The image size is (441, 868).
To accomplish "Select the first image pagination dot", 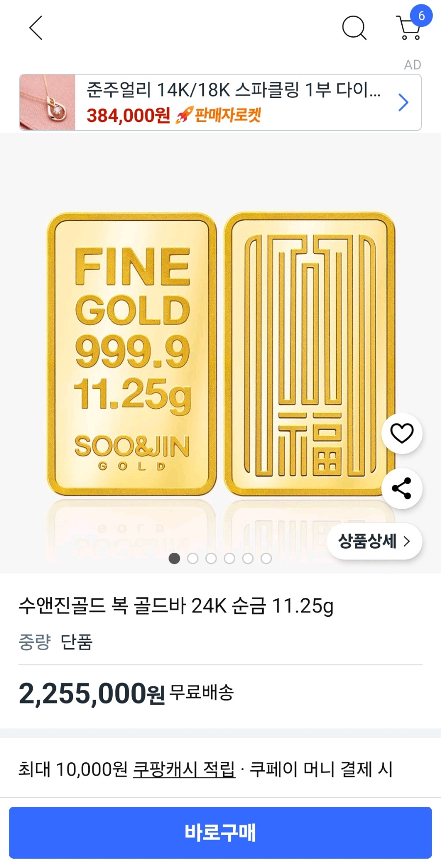I will pos(174,559).
